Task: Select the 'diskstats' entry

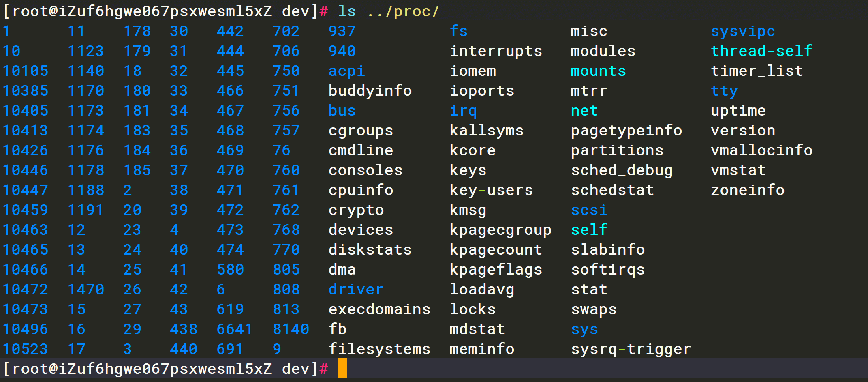Action: pyautogui.click(x=370, y=249)
